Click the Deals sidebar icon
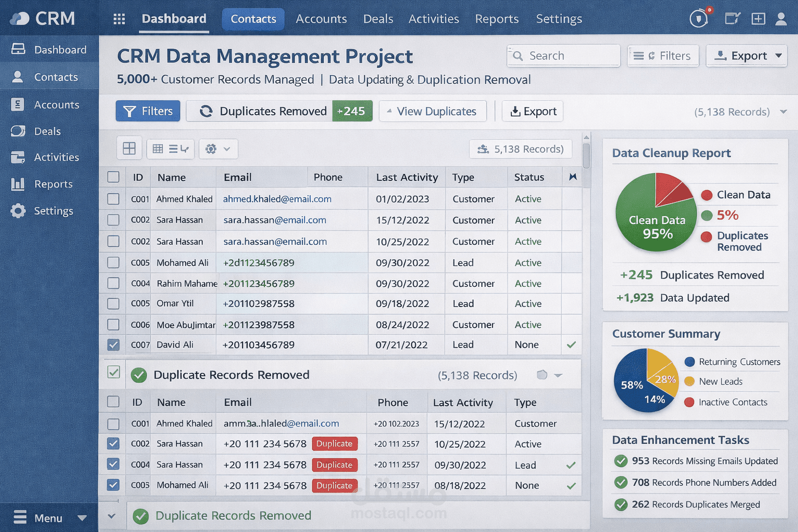 [x=18, y=131]
